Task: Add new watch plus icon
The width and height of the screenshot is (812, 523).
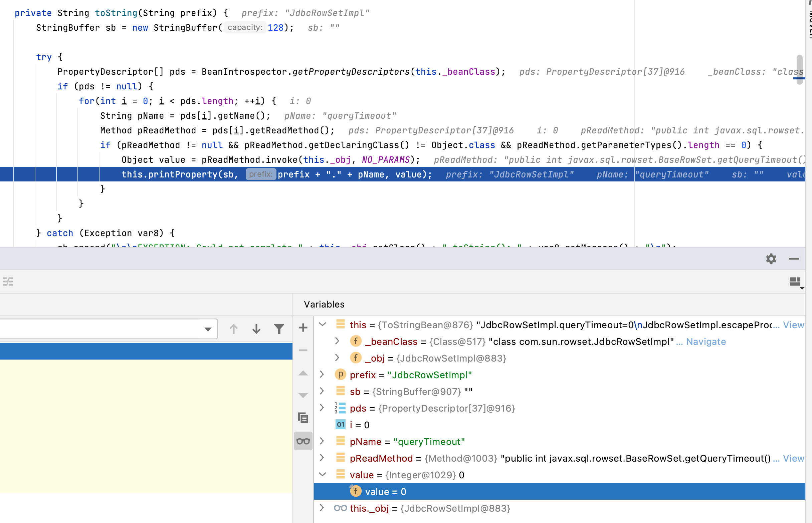Action: [303, 328]
